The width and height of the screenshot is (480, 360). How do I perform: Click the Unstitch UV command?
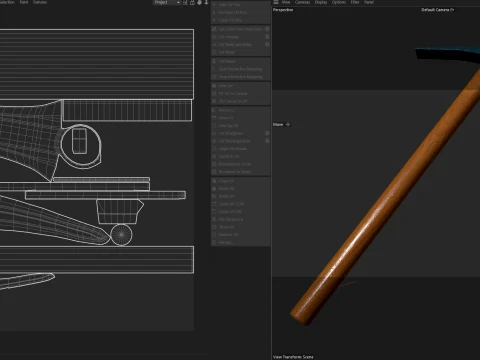(240, 156)
